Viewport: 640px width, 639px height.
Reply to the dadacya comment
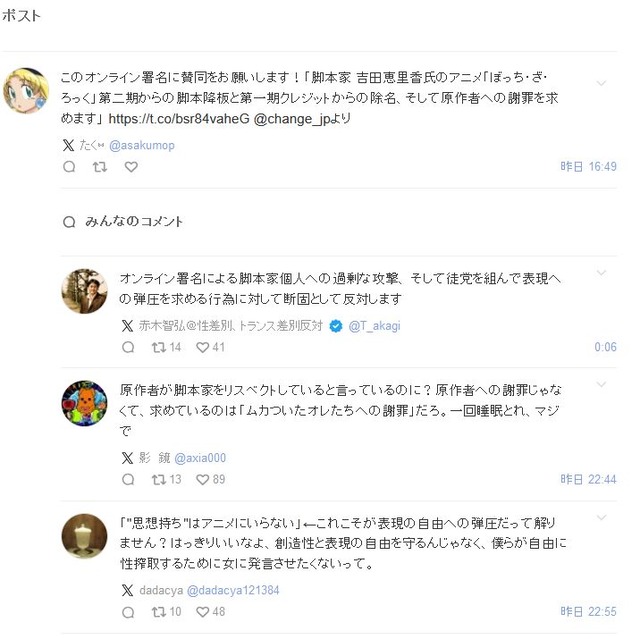coord(128,612)
